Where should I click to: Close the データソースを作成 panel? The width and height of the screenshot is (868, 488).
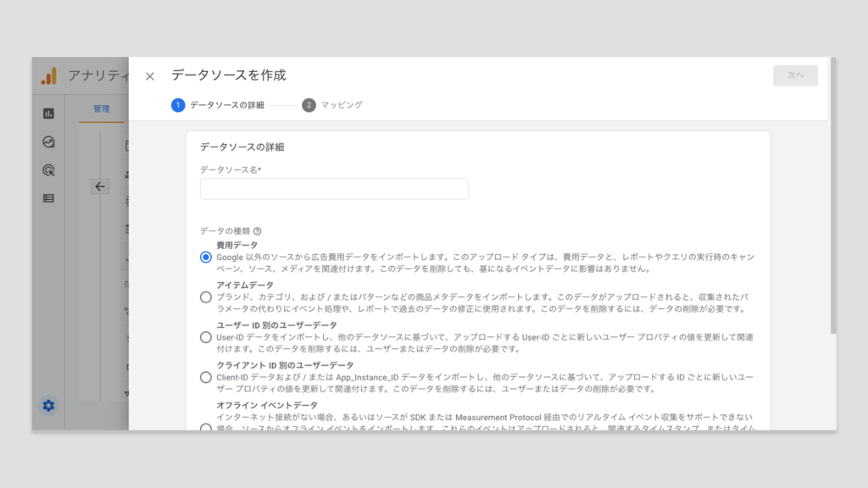tap(150, 76)
